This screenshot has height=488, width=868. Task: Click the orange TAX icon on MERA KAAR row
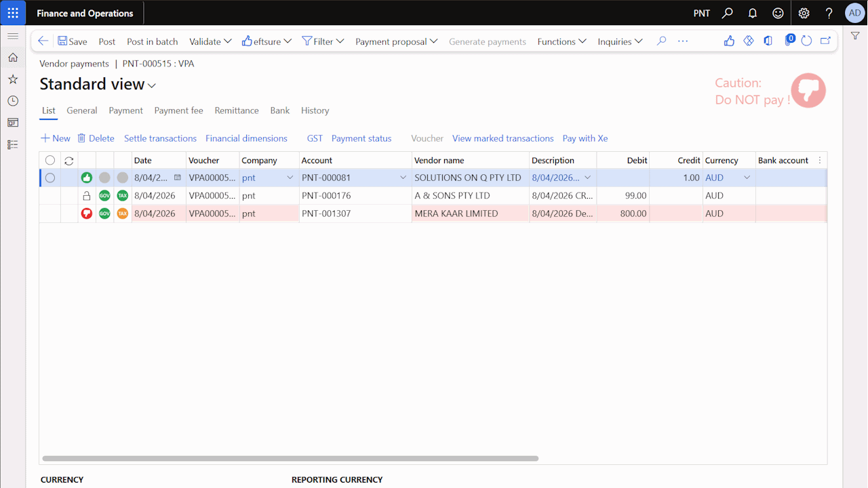pyautogui.click(x=122, y=213)
